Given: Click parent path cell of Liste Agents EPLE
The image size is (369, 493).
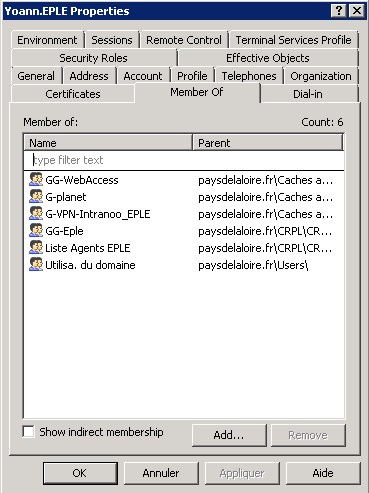Looking at the screenshot, I should pos(265,248).
